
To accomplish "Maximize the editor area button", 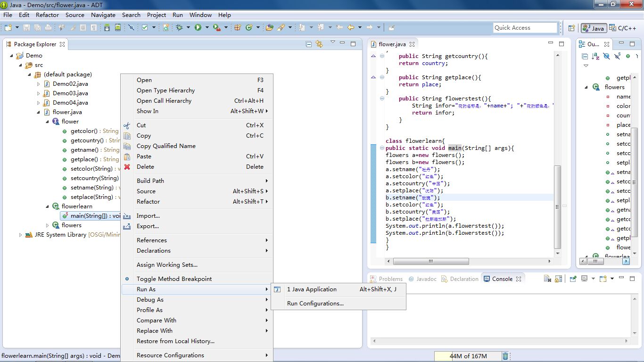I will [x=561, y=44].
